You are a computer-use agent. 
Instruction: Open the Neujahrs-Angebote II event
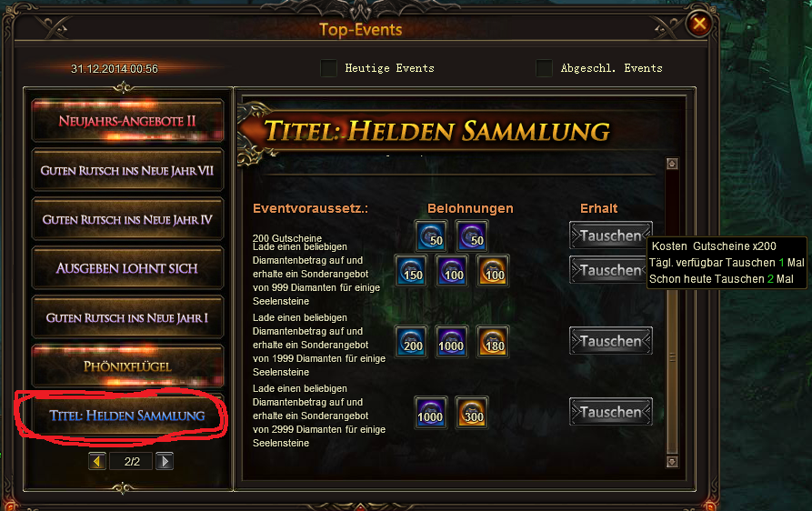[127, 121]
